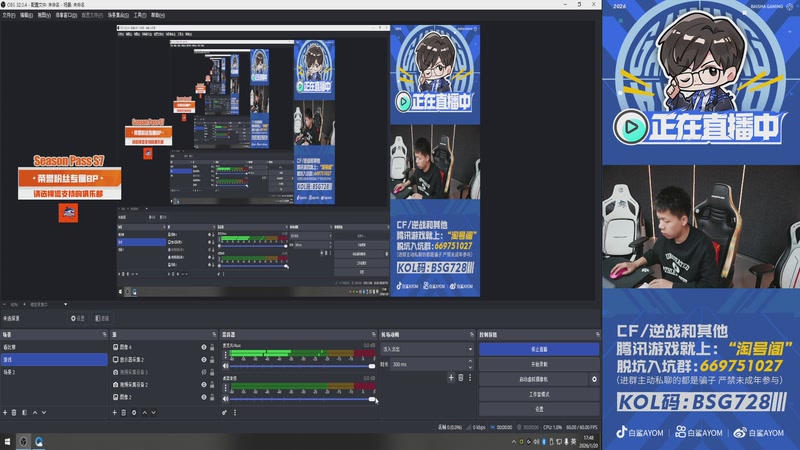
Task: Move the source down in the Sources toolbar
Action: point(154,412)
